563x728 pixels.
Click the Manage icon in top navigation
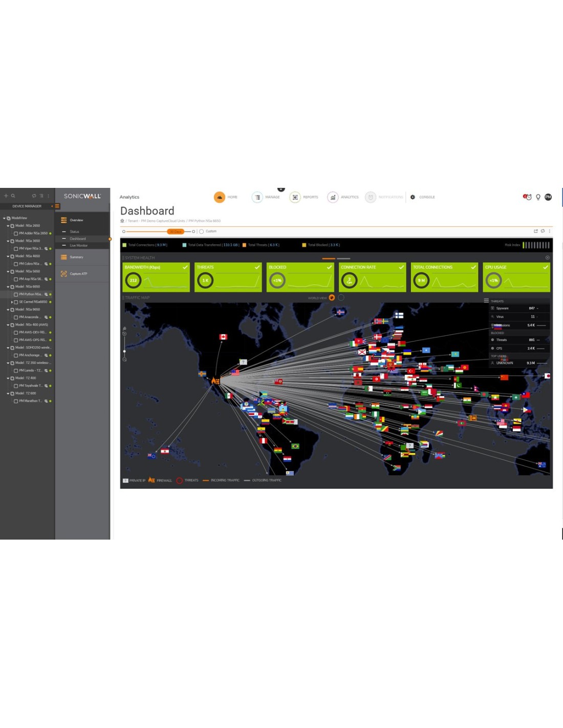257,197
